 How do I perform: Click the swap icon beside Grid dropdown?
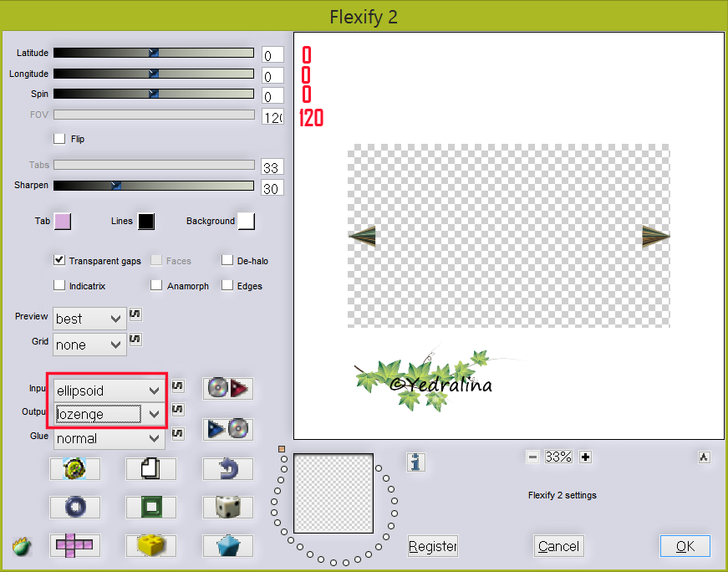point(135,340)
